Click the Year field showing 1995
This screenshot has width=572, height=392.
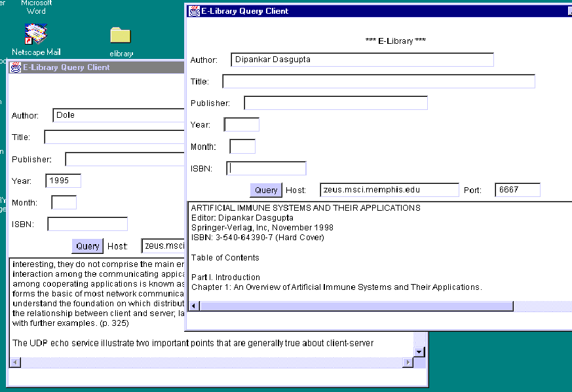64,181
